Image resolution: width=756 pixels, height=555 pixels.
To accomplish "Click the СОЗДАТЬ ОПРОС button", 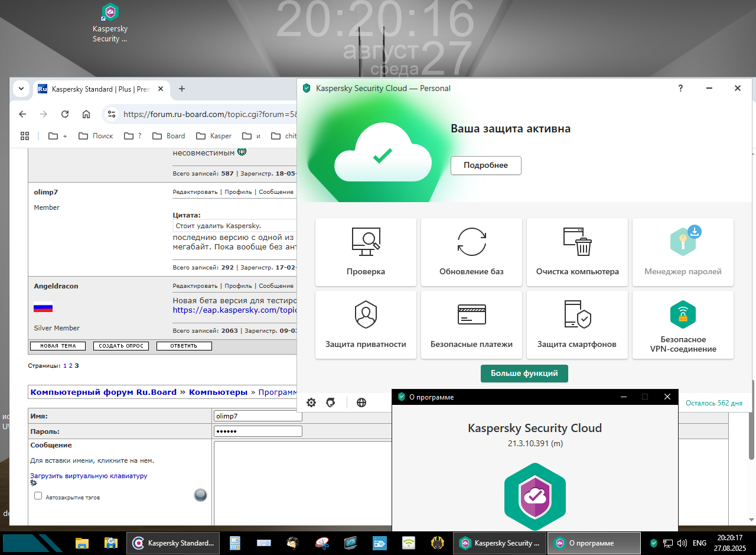I will pyautogui.click(x=121, y=346).
